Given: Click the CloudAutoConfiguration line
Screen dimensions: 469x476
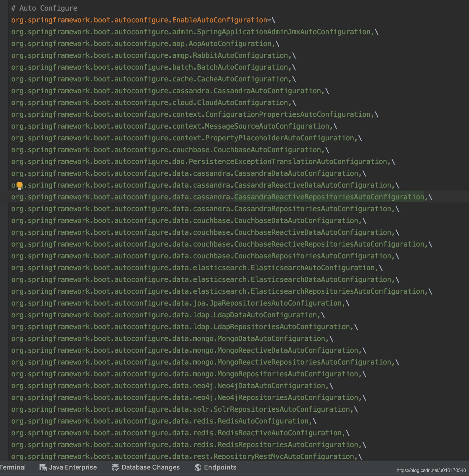Looking at the screenshot, I should 154,103.
